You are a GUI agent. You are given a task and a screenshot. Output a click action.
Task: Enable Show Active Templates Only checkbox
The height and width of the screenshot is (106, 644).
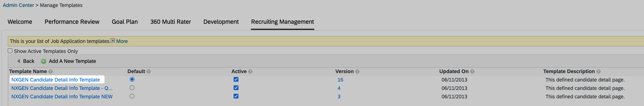point(10,51)
